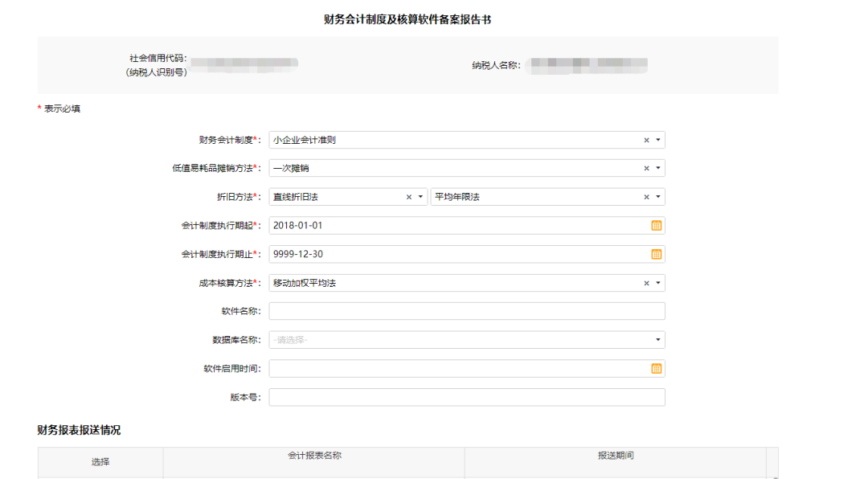Open the 数据库名称 dropdown
868x479 pixels.
click(x=467, y=340)
